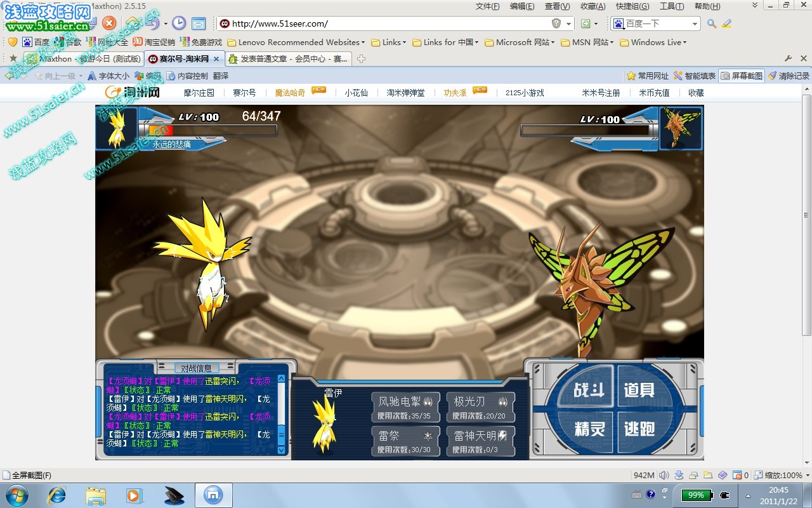Open the 快捷组(G) menu

tap(632, 6)
